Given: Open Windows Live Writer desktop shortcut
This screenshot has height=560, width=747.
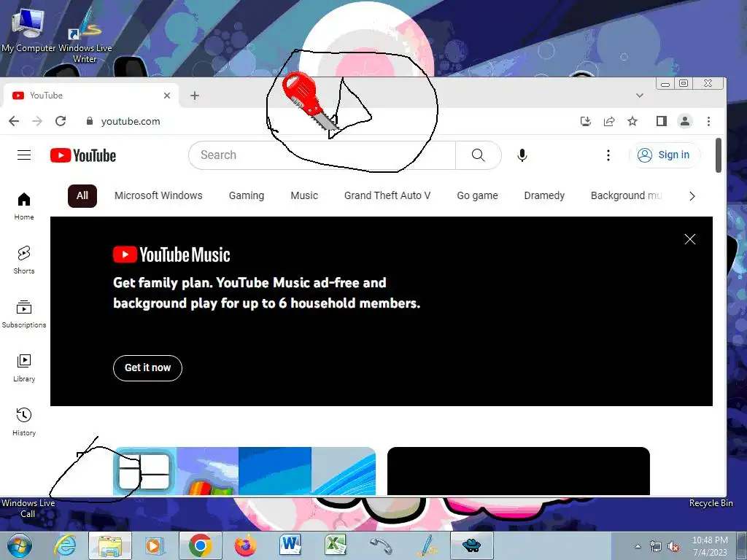Looking at the screenshot, I should (x=85, y=36).
